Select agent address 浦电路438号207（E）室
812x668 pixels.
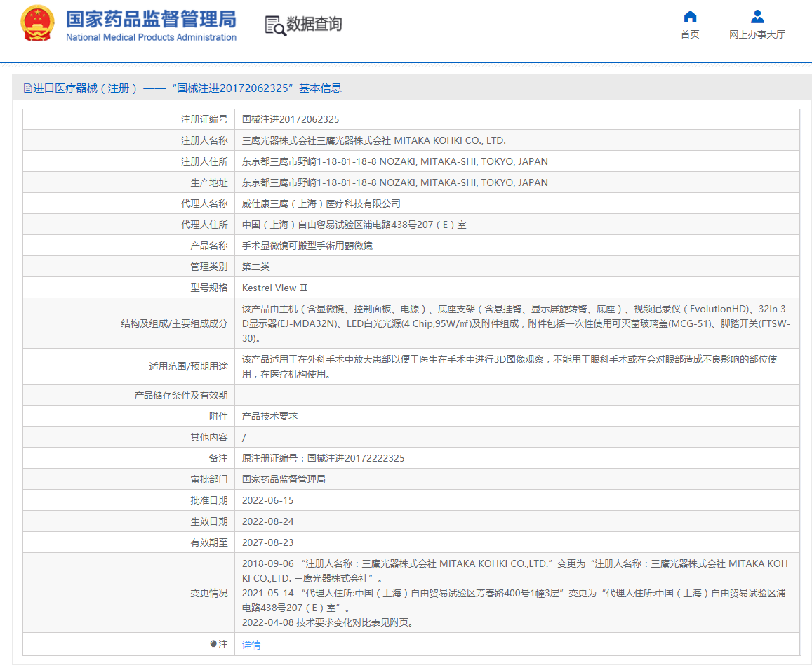[412, 225]
